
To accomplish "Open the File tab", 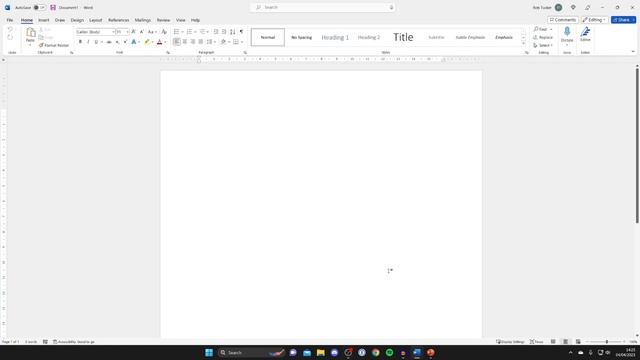I will pos(10,20).
